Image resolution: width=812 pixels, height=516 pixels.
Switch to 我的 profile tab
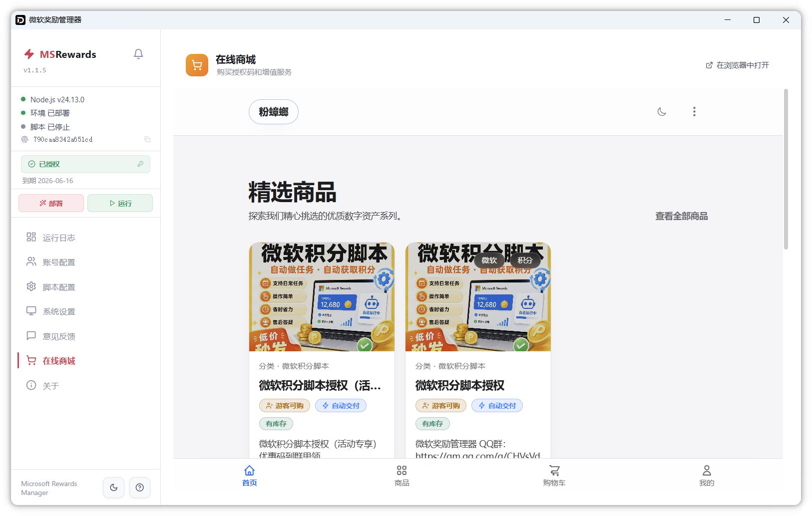coord(707,476)
